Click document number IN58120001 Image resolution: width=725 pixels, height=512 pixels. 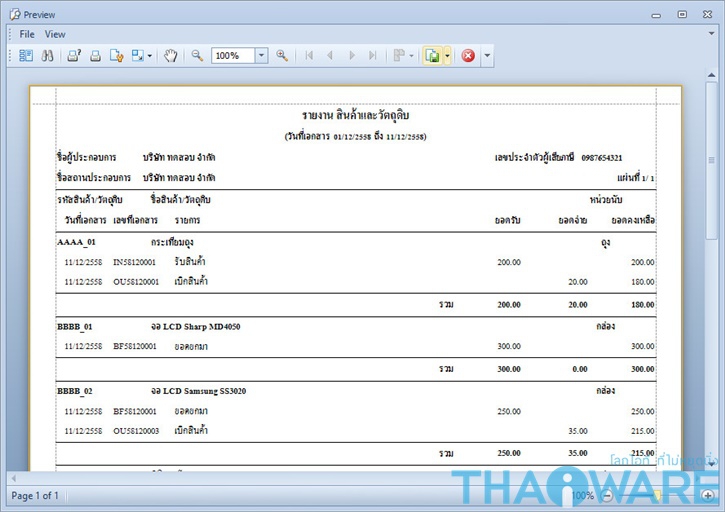pos(135,262)
